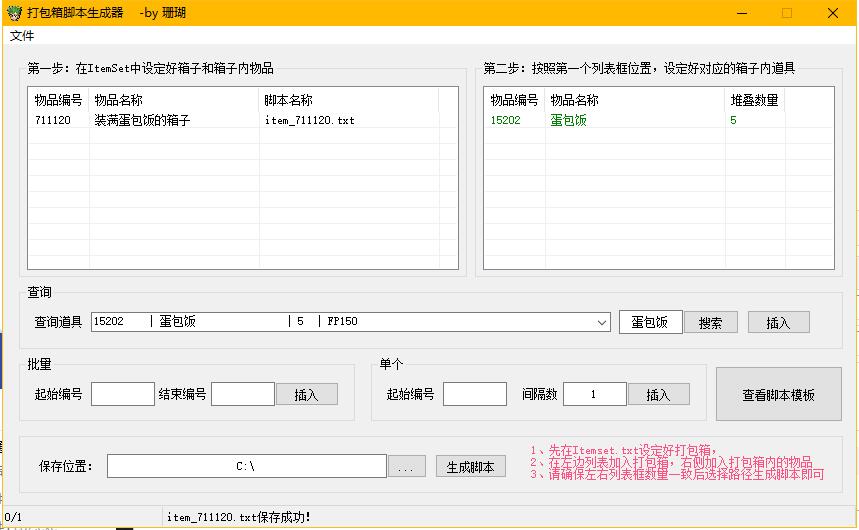Image resolution: width=859 pixels, height=530 pixels.
Task: Click the 结束编号 input field
Action: click(242, 394)
